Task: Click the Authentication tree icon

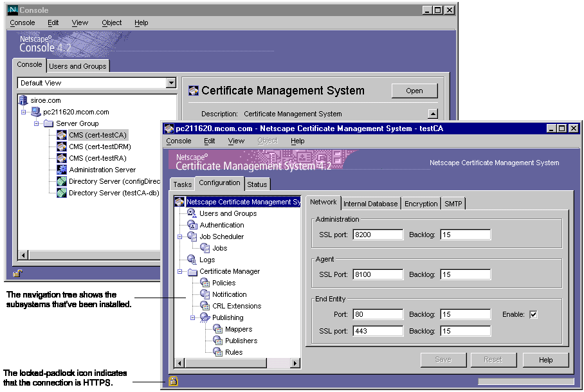Action: [192, 225]
